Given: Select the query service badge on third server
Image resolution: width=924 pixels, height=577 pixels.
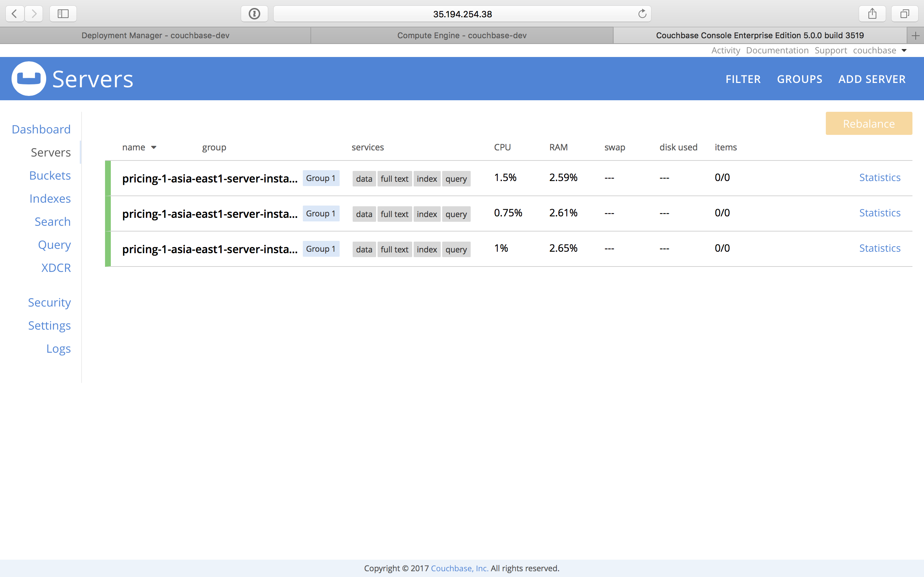Looking at the screenshot, I should (x=456, y=249).
